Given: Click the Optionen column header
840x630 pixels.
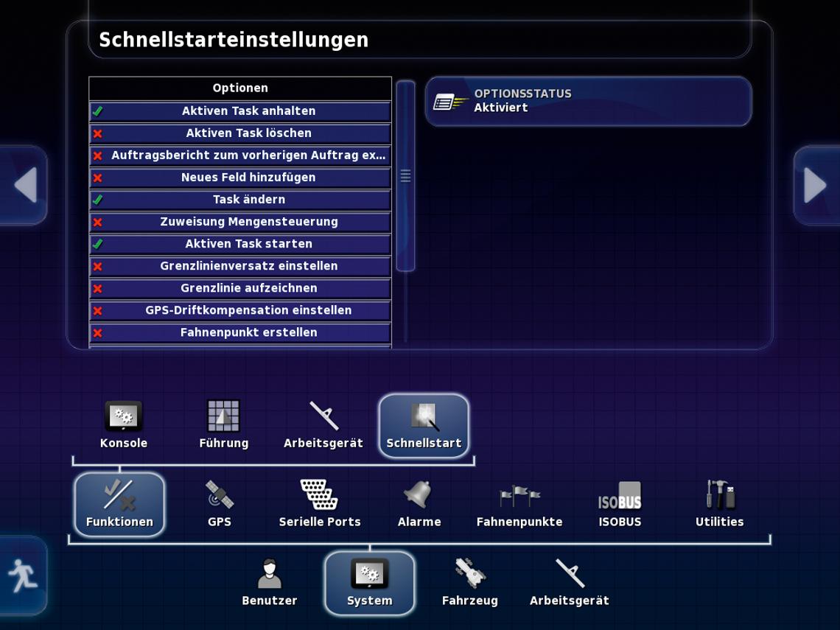Looking at the screenshot, I should [x=240, y=88].
